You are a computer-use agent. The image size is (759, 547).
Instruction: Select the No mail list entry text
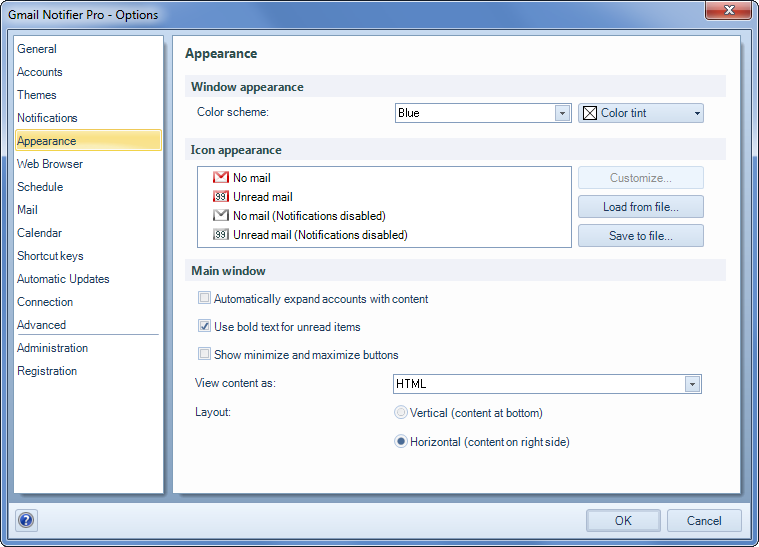coord(252,178)
